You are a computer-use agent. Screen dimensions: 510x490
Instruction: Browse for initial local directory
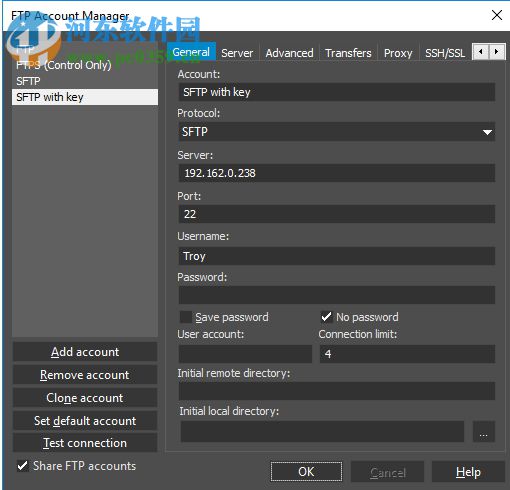pos(484,432)
